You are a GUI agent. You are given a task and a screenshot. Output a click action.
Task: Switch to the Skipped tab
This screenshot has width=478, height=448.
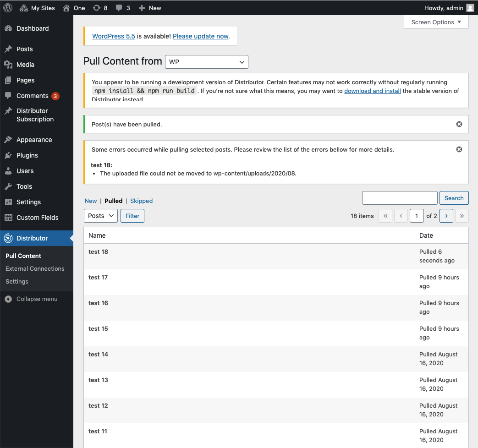tap(142, 201)
